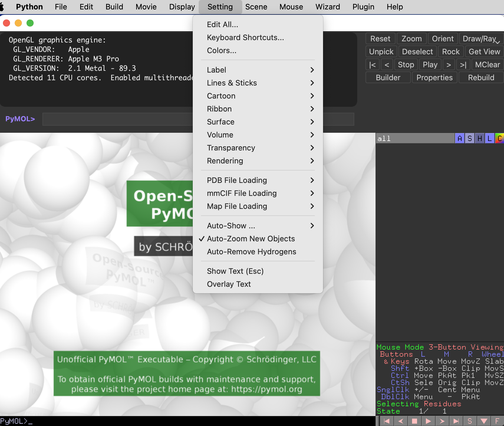
Task: Choose Edit All... from Setting menu
Action: click(x=258, y=24)
